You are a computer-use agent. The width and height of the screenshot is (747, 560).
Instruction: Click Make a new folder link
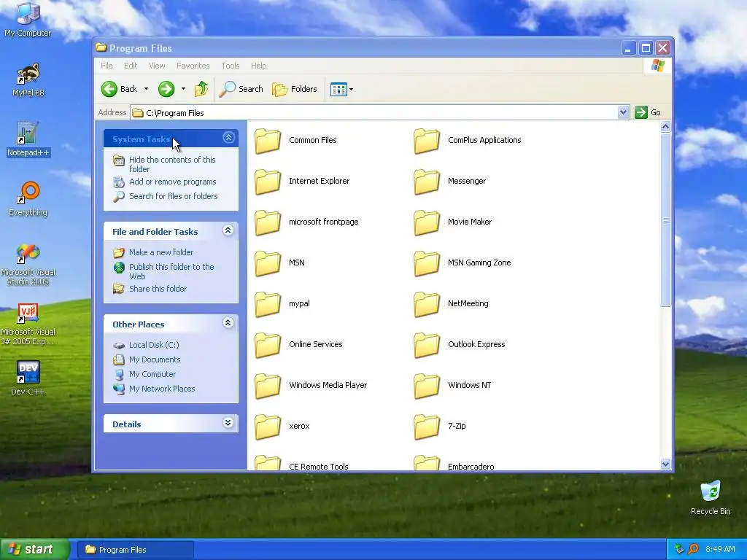point(161,252)
